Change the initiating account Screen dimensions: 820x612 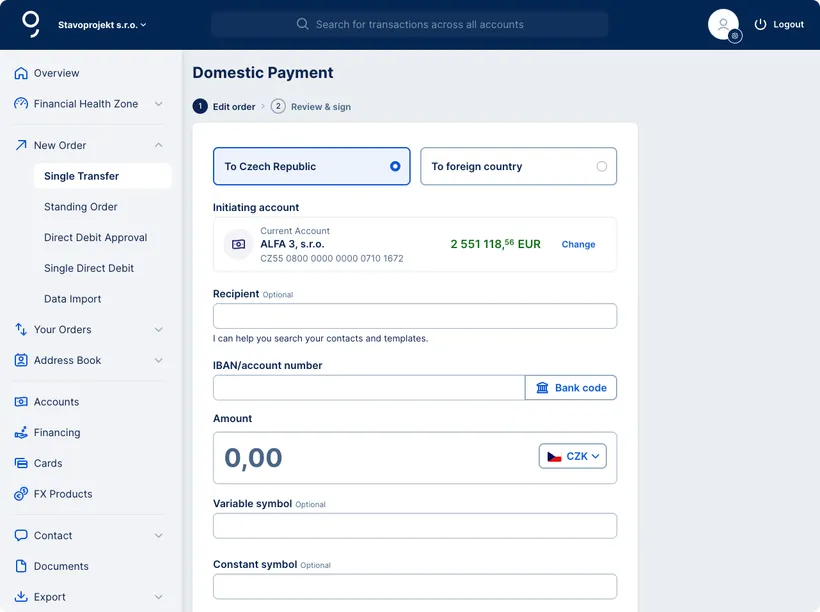point(578,243)
